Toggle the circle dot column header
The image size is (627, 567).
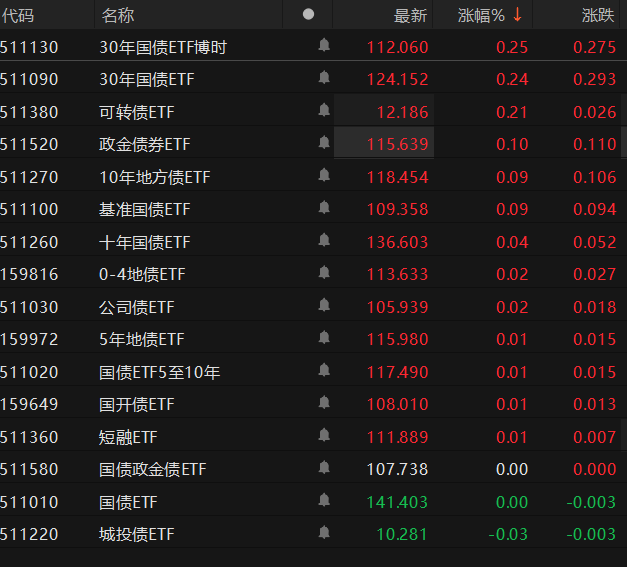tap(308, 14)
